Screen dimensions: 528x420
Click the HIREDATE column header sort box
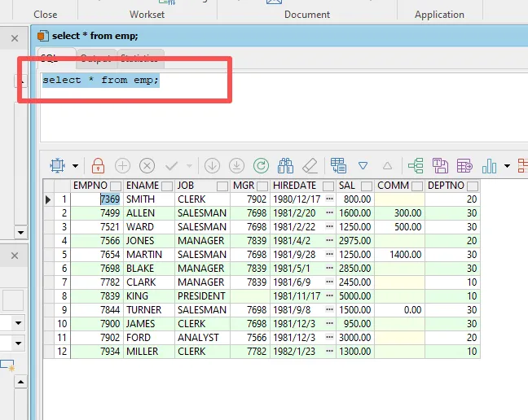[x=328, y=186]
